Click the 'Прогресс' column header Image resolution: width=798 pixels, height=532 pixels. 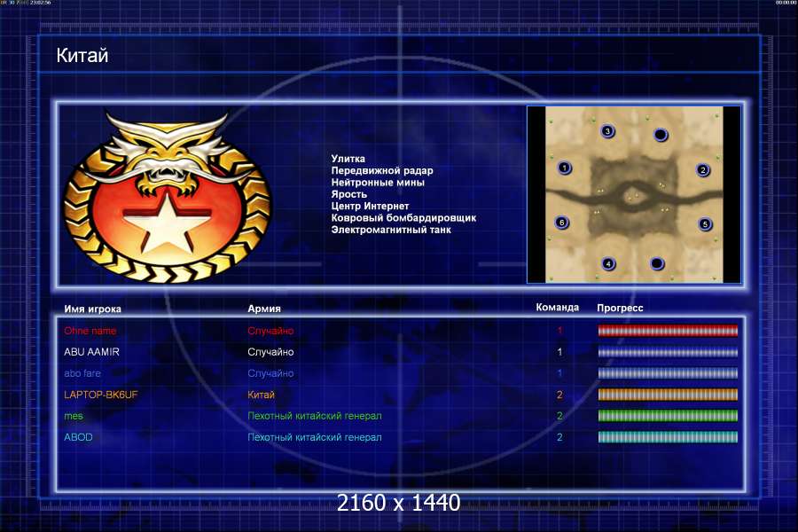(620, 308)
